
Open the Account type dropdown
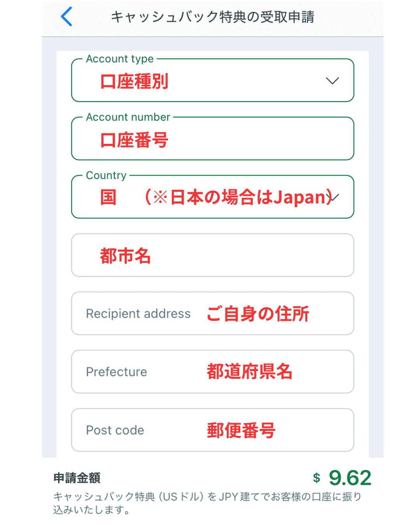[x=212, y=81]
